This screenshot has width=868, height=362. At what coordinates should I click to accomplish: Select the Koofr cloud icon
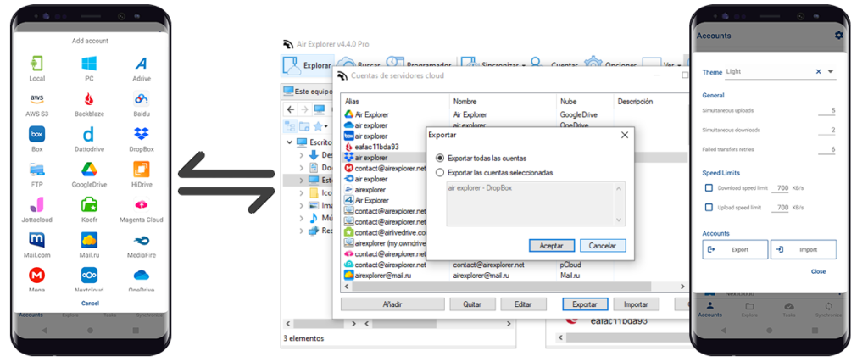(x=89, y=204)
